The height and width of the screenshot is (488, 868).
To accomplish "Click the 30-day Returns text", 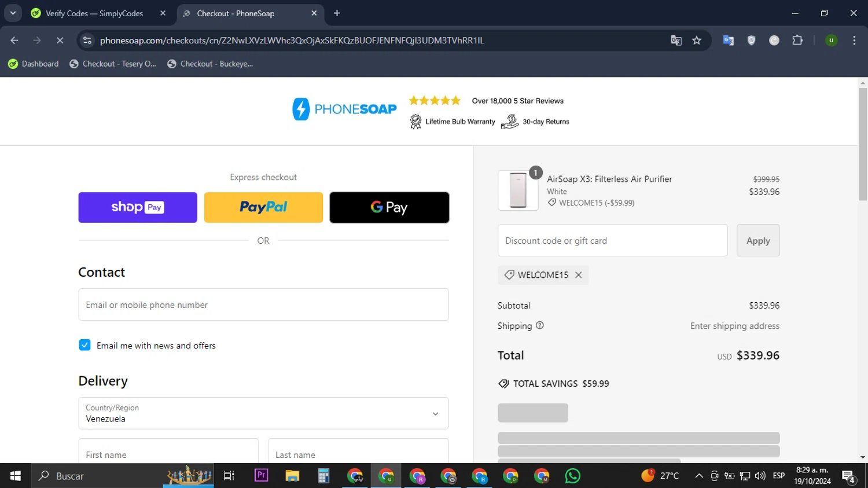I will pyautogui.click(x=546, y=122).
